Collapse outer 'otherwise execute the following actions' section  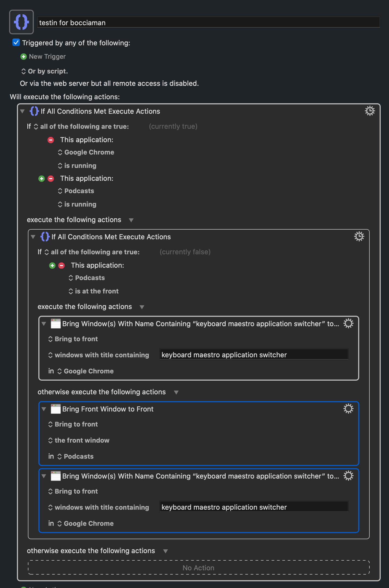pyautogui.click(x=166, y=551)
